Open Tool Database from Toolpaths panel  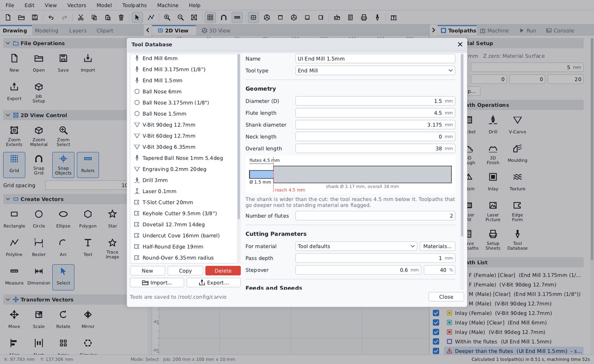pos(517,239)
